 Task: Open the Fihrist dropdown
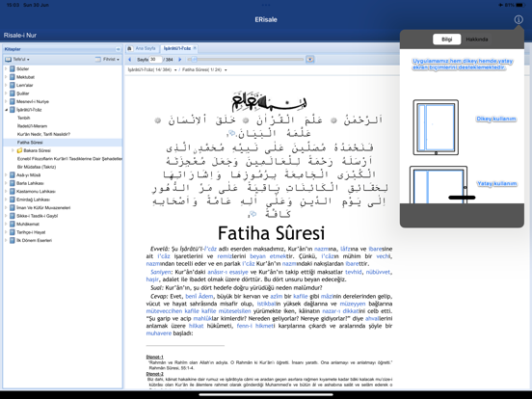(107, 60)
